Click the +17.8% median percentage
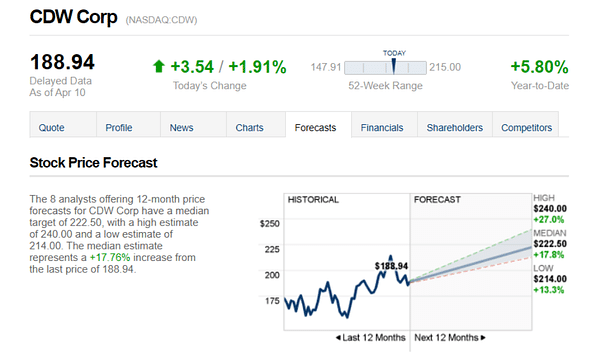This screenshot has height=360, width=600. 549,255
